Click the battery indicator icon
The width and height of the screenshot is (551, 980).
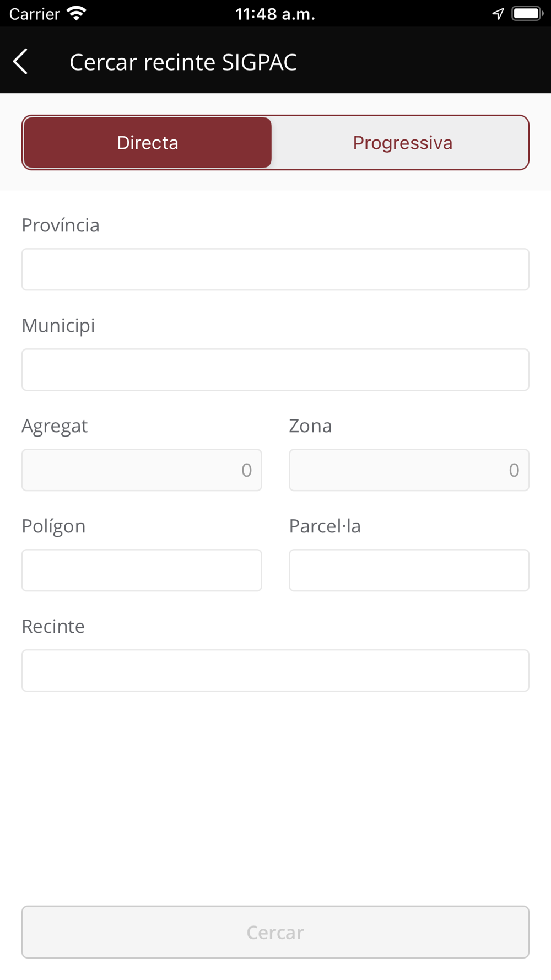pyautogui.click(x=527, y=14)
